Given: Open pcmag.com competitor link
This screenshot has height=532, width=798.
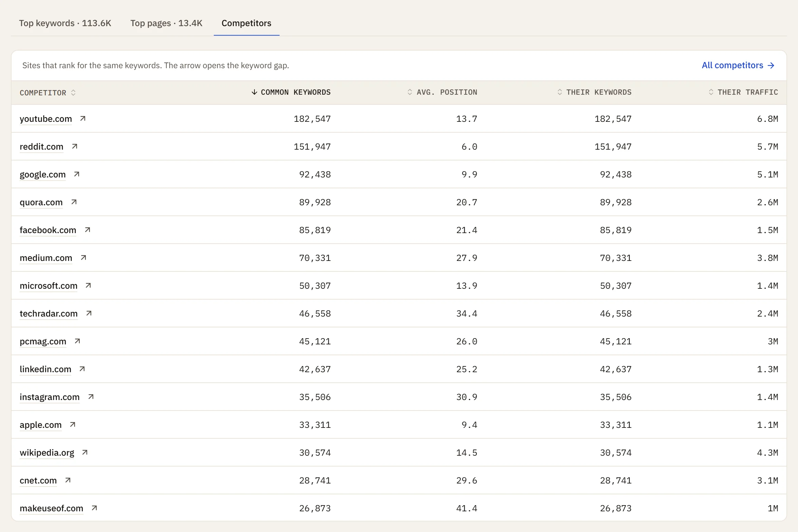Looking at the screenshot, I should (x=43, y=341).
